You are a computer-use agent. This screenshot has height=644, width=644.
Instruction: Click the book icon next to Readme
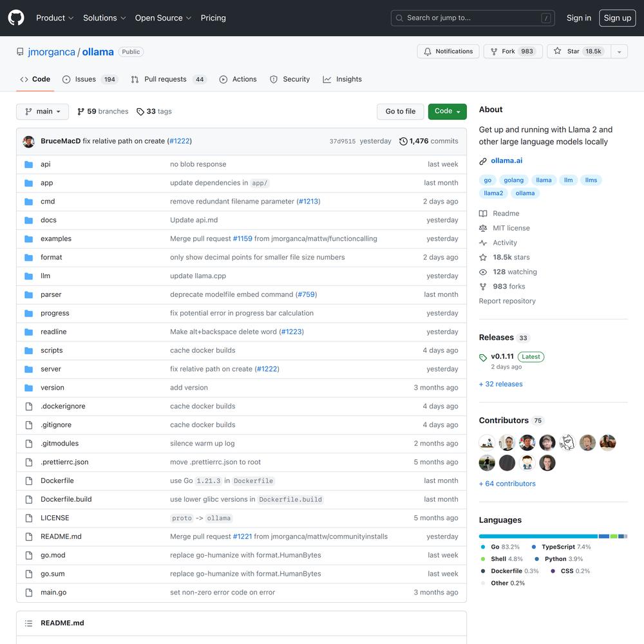483,214
